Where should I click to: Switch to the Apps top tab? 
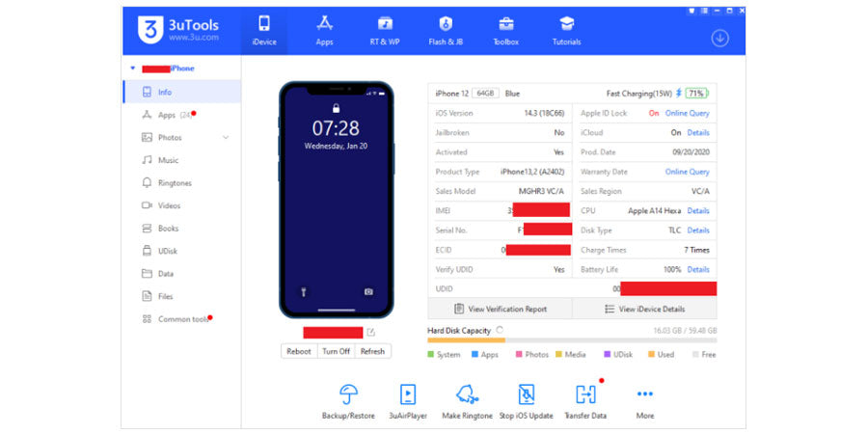pyautogui.click(x=324, y=31)
